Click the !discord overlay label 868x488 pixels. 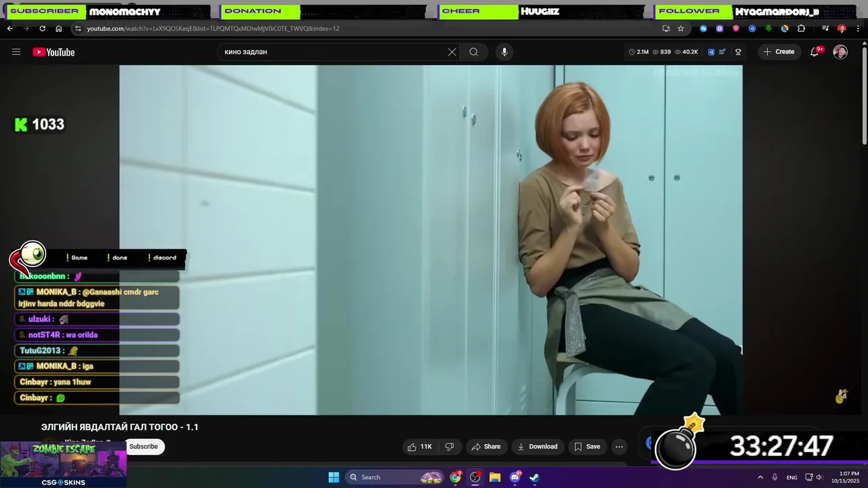click(x=163, y=258)
